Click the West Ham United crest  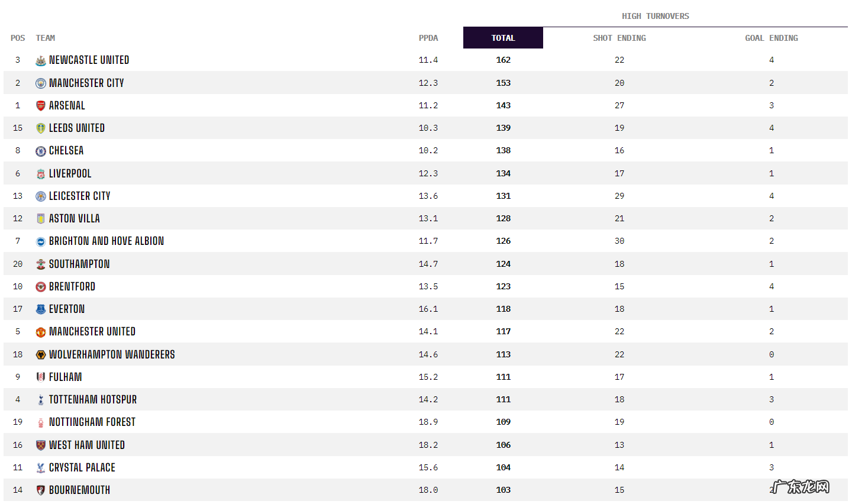[x=41, y=445]
